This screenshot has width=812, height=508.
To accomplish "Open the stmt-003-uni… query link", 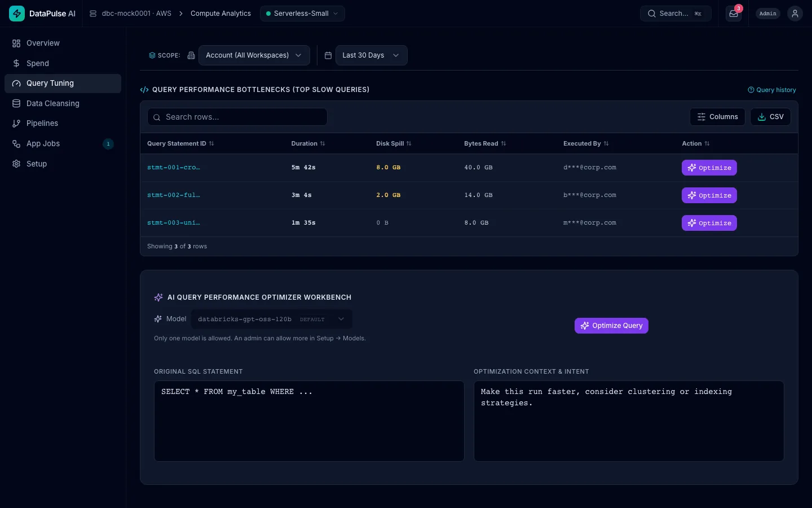I will (174, 223).
